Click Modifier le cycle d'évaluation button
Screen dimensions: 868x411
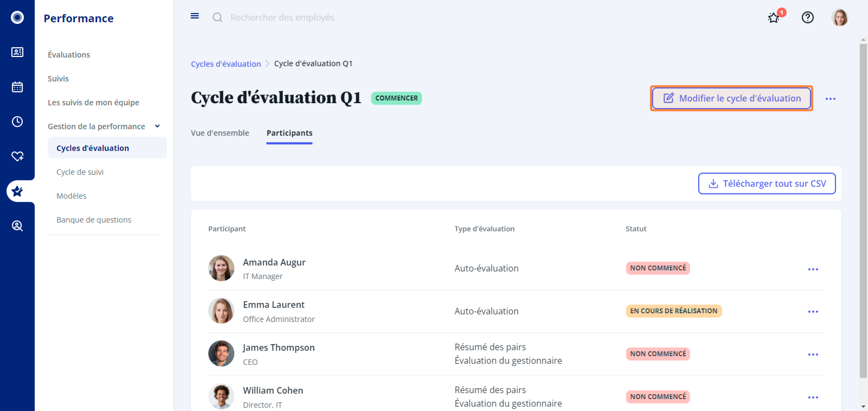(x=731, y=99)
